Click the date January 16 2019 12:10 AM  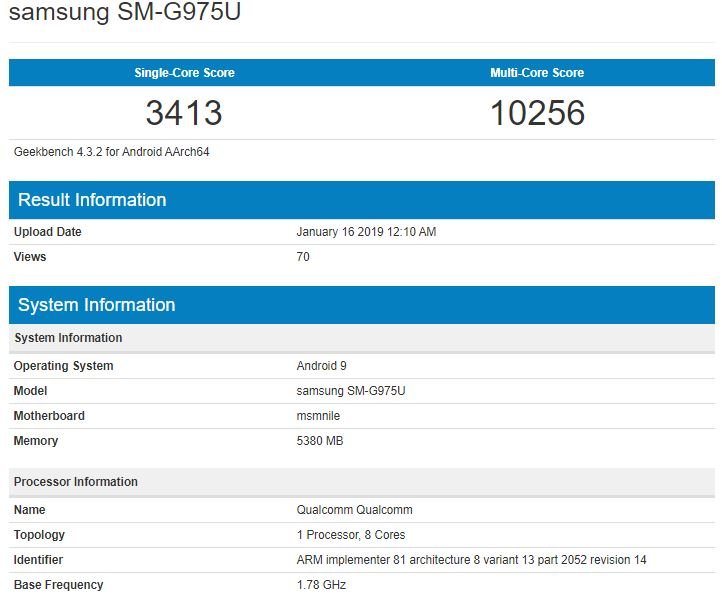point(366,232)
